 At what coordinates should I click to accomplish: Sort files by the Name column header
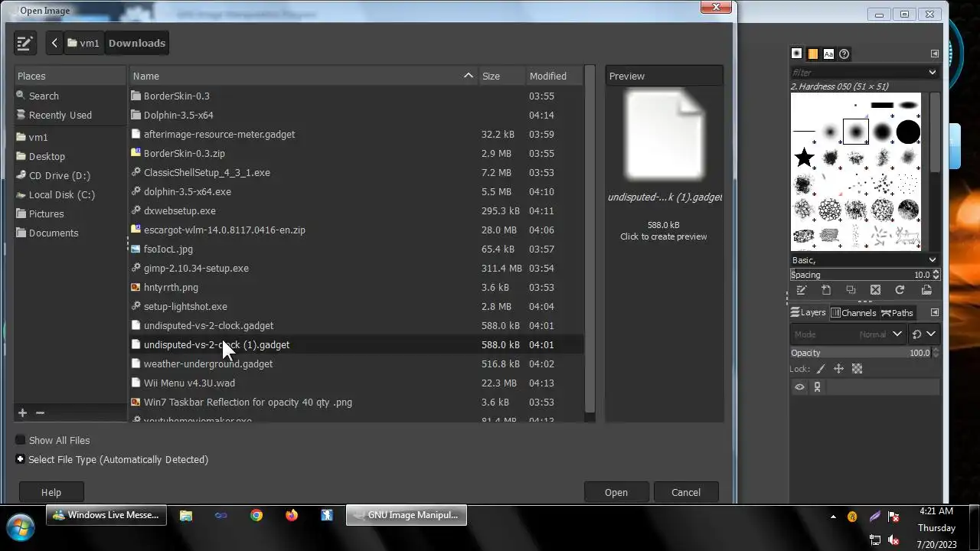[x=304, y=76]
